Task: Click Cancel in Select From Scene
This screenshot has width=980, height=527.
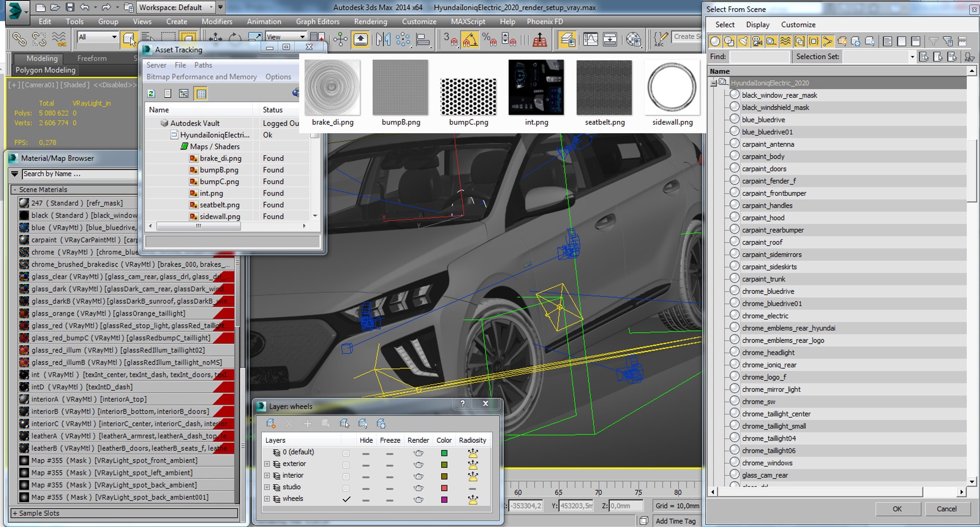Action: click(946, 509)
